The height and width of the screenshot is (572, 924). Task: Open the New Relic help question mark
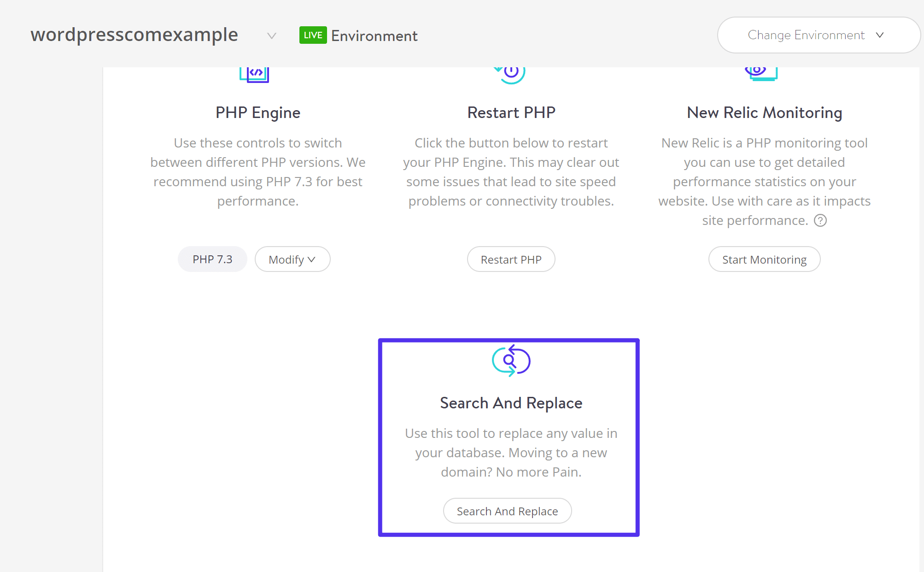(820, 221)
